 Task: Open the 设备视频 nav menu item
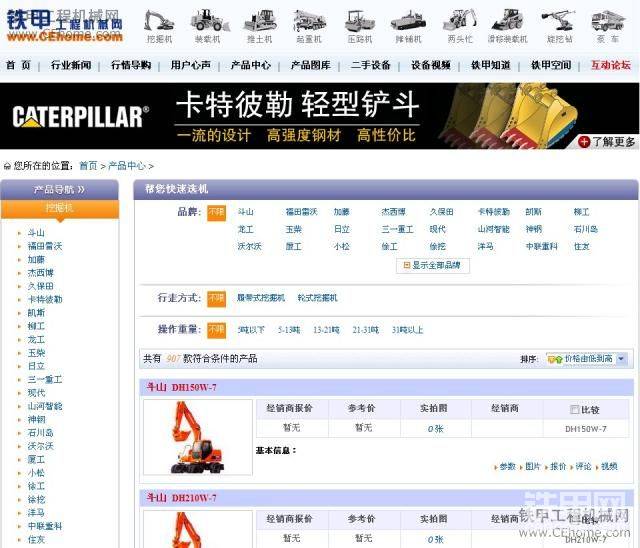(431, 65)
